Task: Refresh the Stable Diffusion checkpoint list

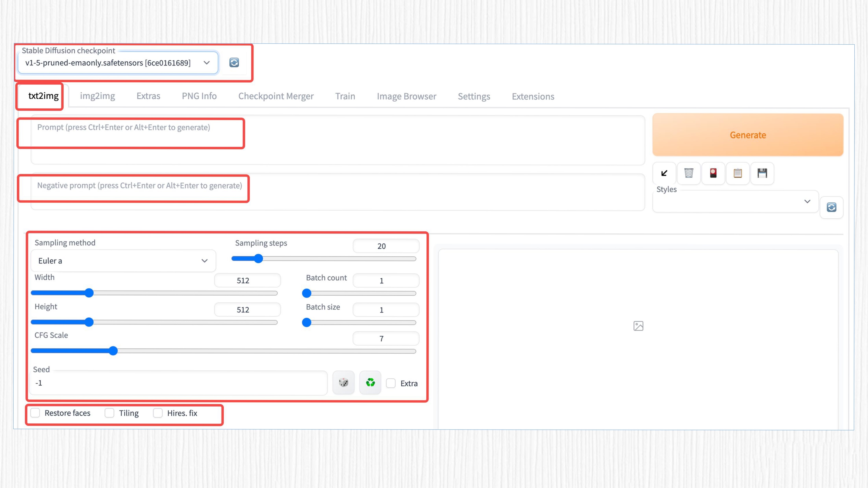Action: pyautogui.click(x=234, y=63)
